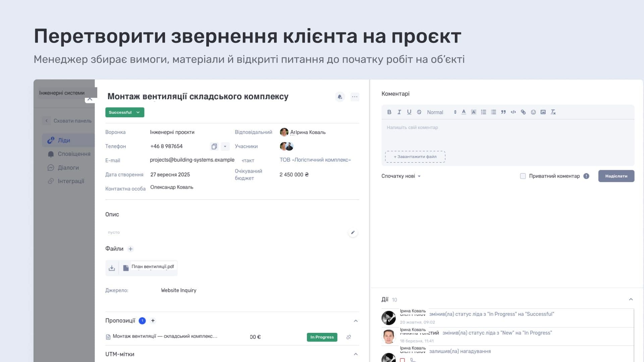The width and height of the screenshot is (644, 362).
Task: Insert bullet list in comment
Action: 493,112
